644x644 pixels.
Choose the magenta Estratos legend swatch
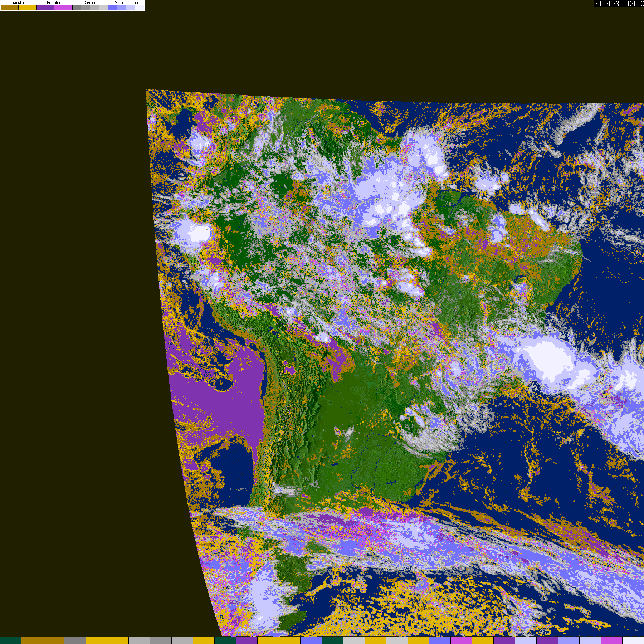[x=63, y=7]
